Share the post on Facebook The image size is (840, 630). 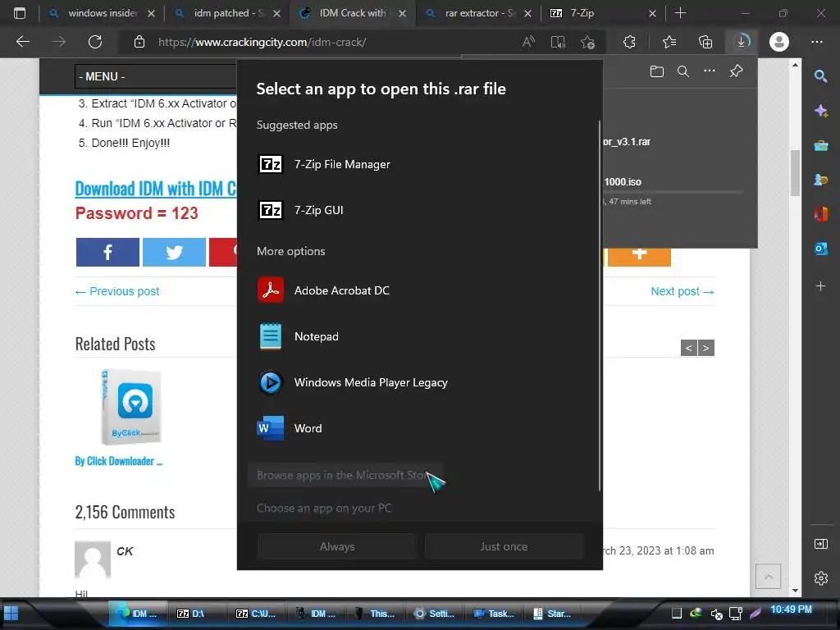tap(107, 252)
